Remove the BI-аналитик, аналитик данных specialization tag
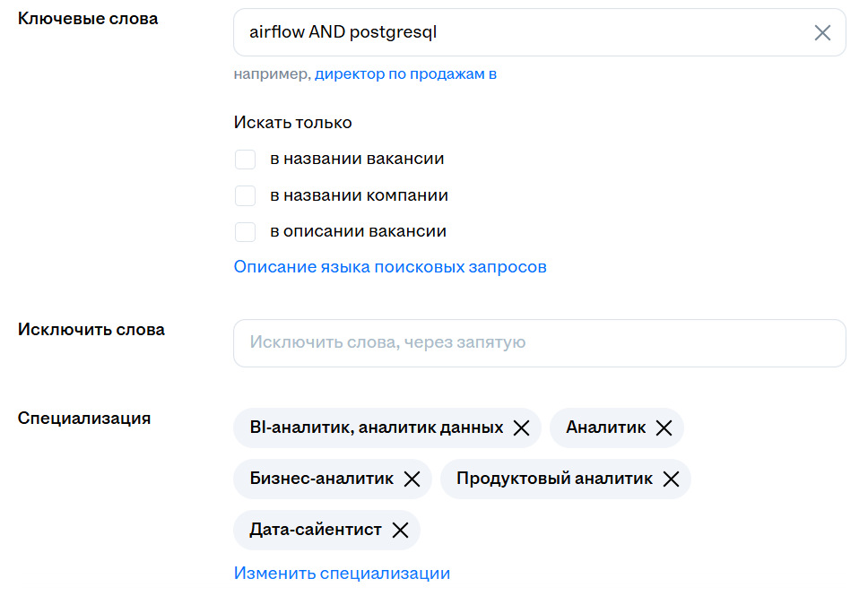 [x=521, y=428]
